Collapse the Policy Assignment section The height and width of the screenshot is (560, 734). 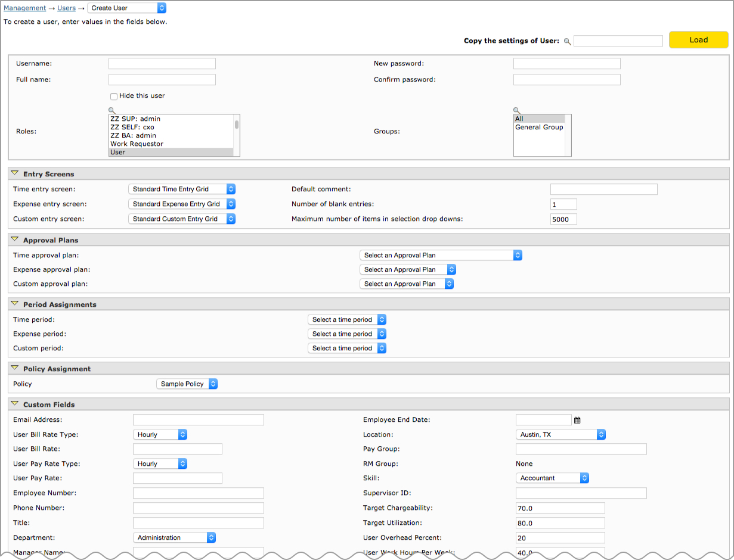point(15,368)
